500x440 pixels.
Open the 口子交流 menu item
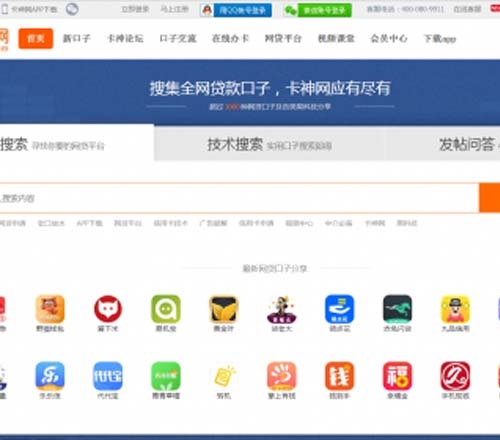(178, 38)
